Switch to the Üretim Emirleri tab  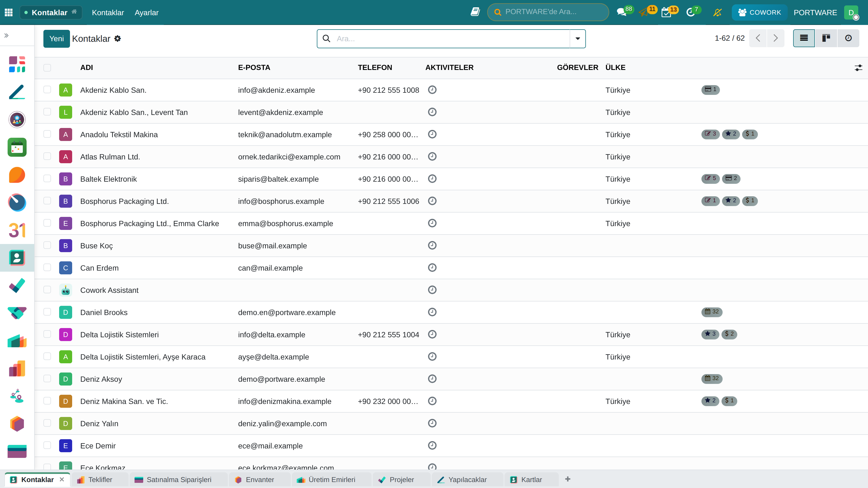[x=331, y=480]
